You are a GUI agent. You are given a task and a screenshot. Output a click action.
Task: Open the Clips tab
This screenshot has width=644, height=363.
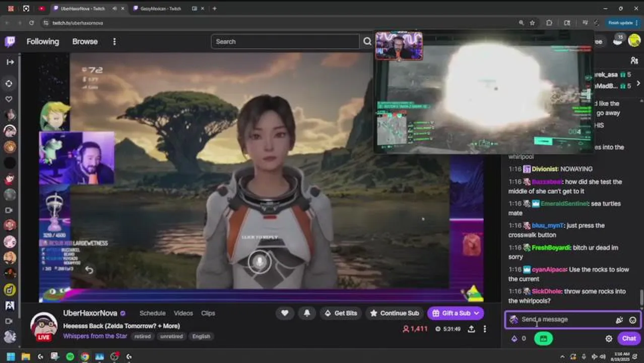tap(208, 313)
